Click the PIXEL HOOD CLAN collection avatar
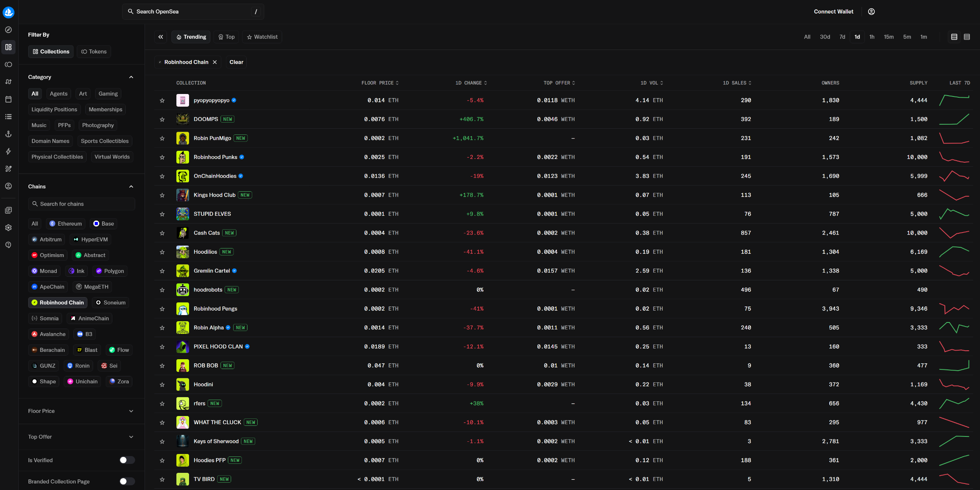Viewport: 980px width, 490px height. coord(183,347)
